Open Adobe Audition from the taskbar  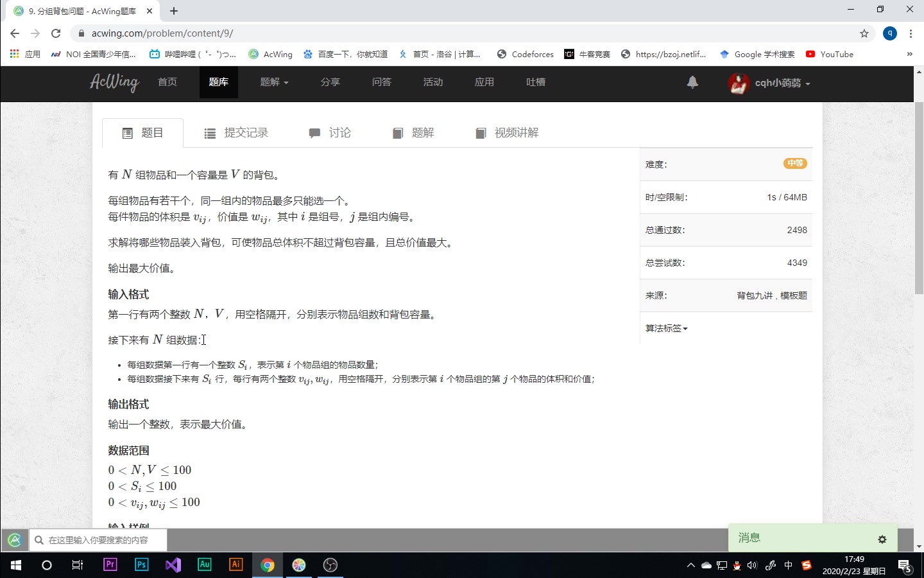pos(204,565)
